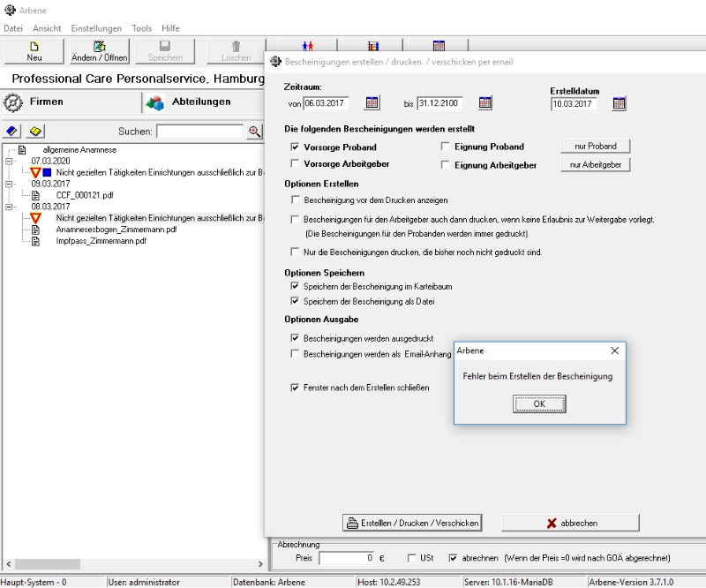
Task: Click Ändern / Öffnen in the toolbar
Action: click(100, 51)
